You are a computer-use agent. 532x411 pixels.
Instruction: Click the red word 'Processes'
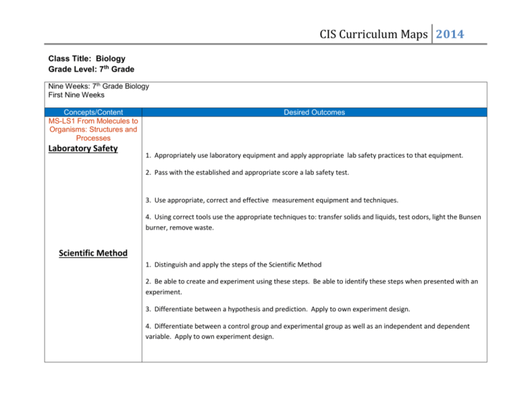[94, 138]
